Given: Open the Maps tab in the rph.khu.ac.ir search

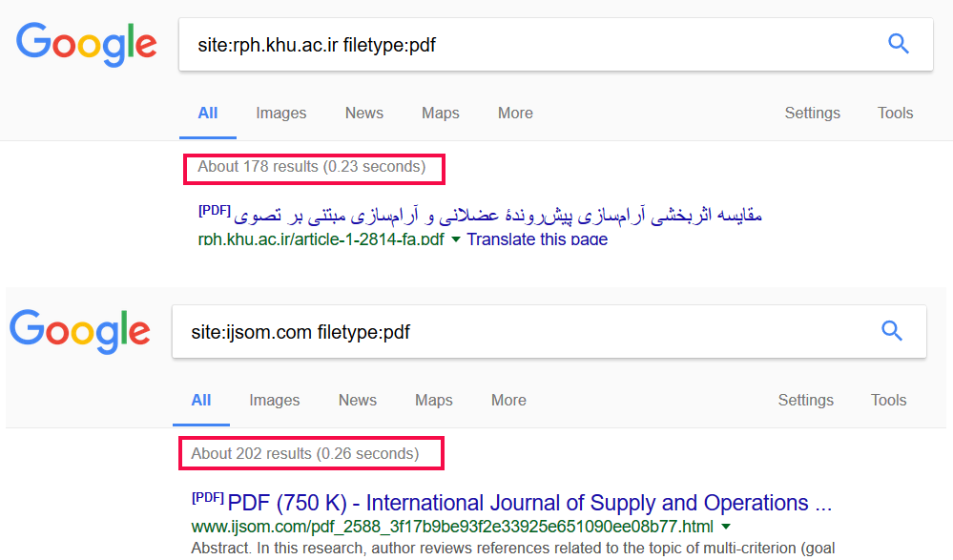Looking at the screenshot, I should coord(441,114).
